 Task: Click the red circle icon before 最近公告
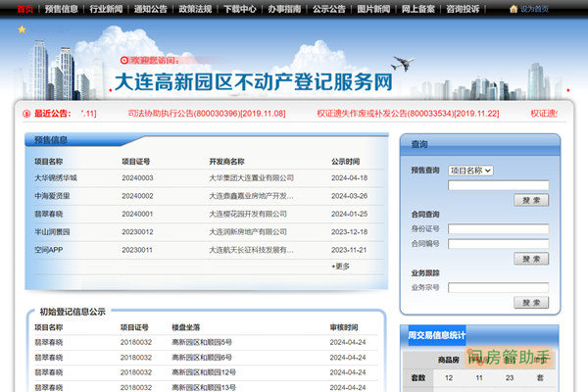coord(26,114)
